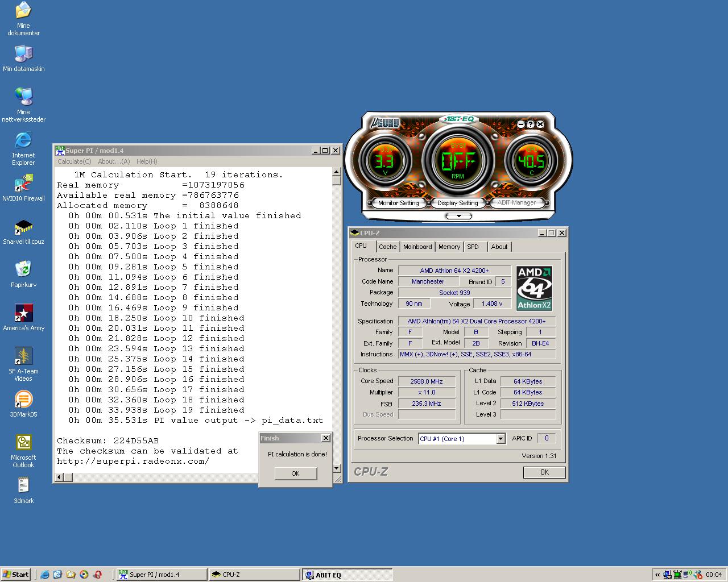Screen dimensions: 728x582
Task: Click the folder quick launch icon
Action: [71, 575]
